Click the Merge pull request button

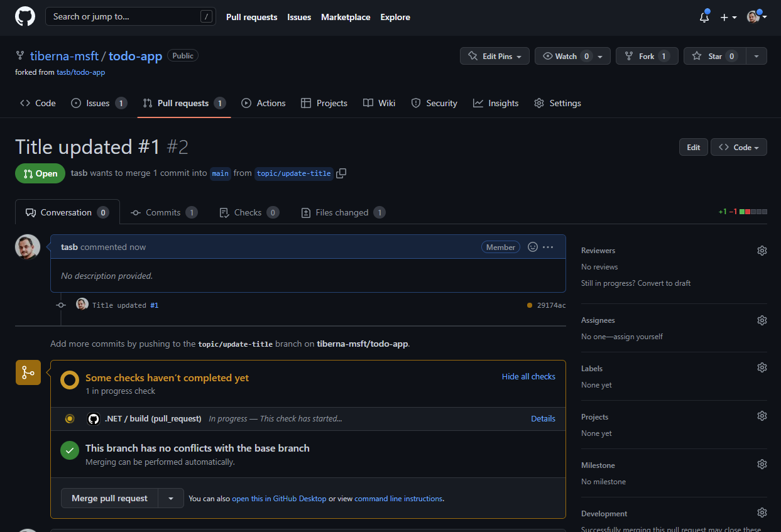[x=110, y=498]
